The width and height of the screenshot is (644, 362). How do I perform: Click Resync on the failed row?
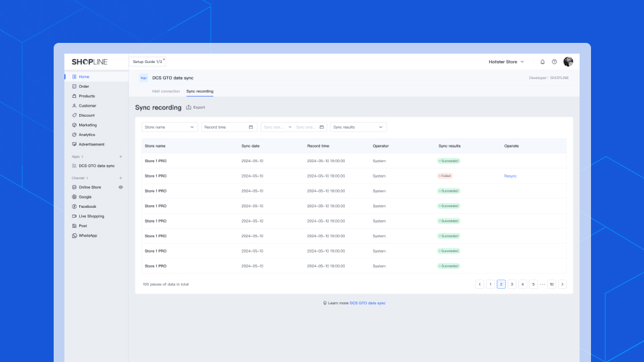(x=511, y=176)
